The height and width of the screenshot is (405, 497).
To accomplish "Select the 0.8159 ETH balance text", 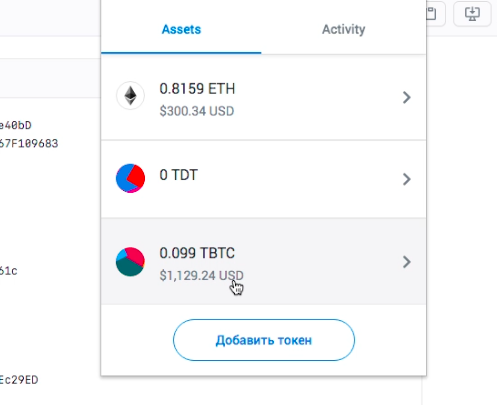I will click(x=197, y=89).
